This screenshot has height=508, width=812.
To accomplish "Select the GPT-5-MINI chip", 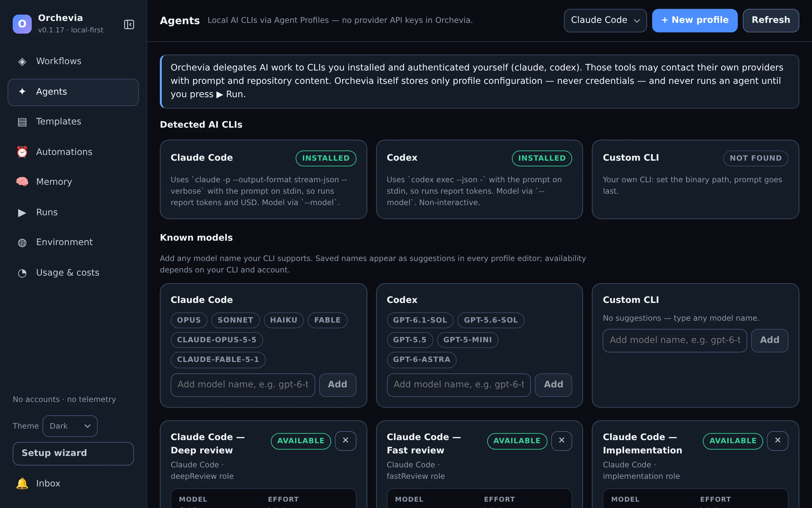I will 468,340.
